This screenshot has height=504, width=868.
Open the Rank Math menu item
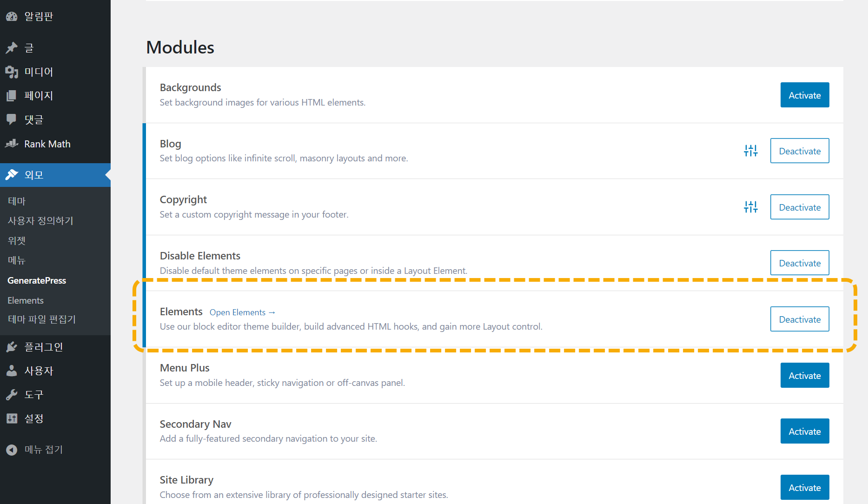click(55, 144)
